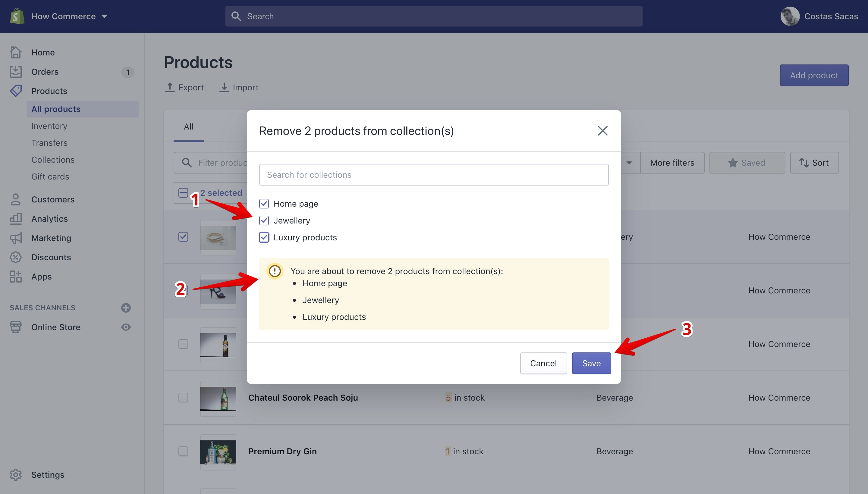Viewport: 868px width, 494px height.
Task: Click the Add product button
Action: [x=814, y=75]
